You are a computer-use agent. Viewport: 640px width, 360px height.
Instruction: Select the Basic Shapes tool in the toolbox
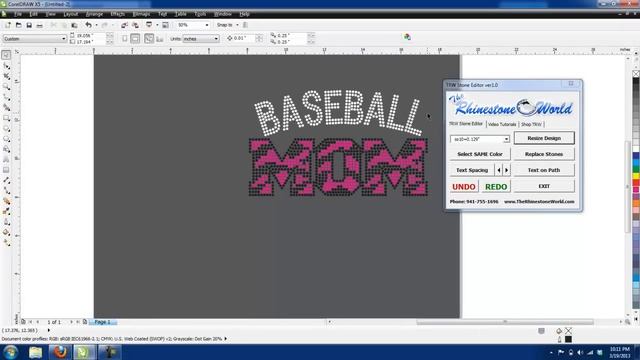tap(6, 149)
